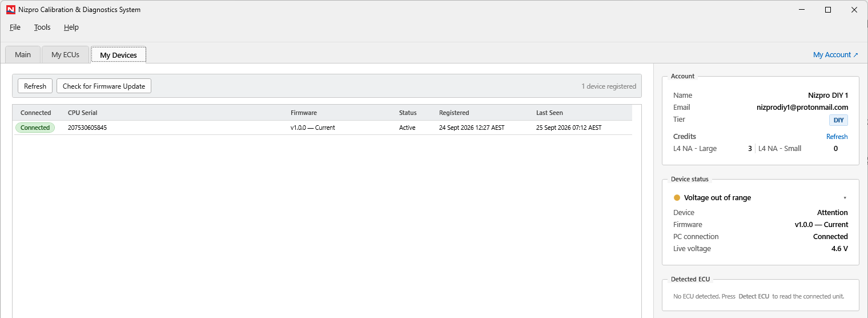
Task: Close the Nizpro window
Action: [x=854, y=10]
